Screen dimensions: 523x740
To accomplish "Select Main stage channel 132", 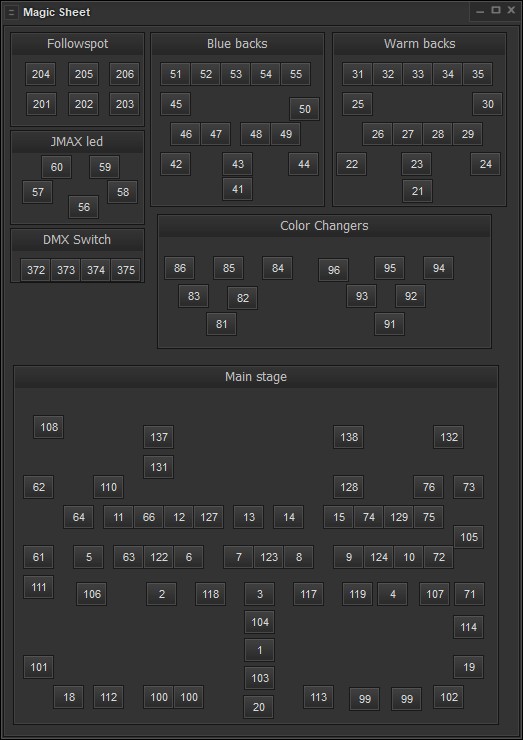I will point(448,437).
